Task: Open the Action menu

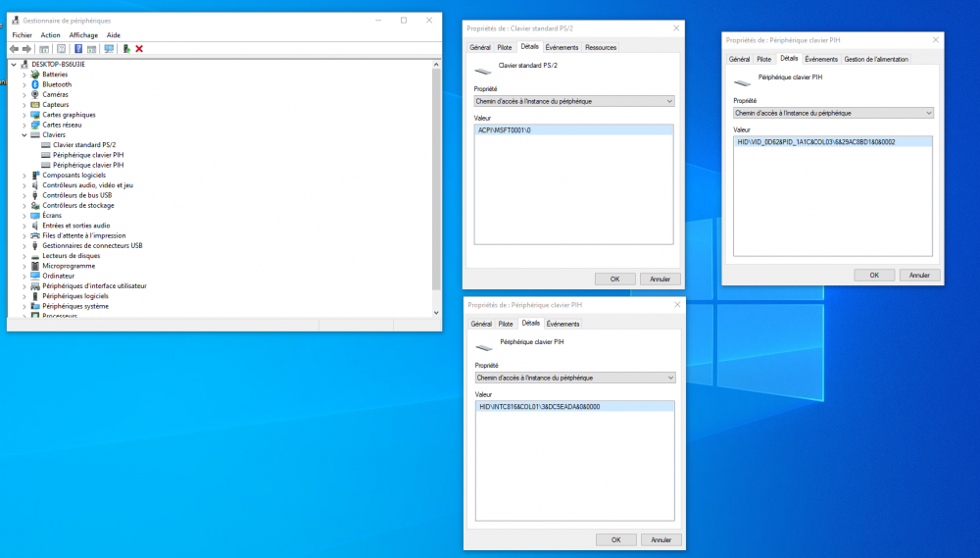Action: pos(51,35)
